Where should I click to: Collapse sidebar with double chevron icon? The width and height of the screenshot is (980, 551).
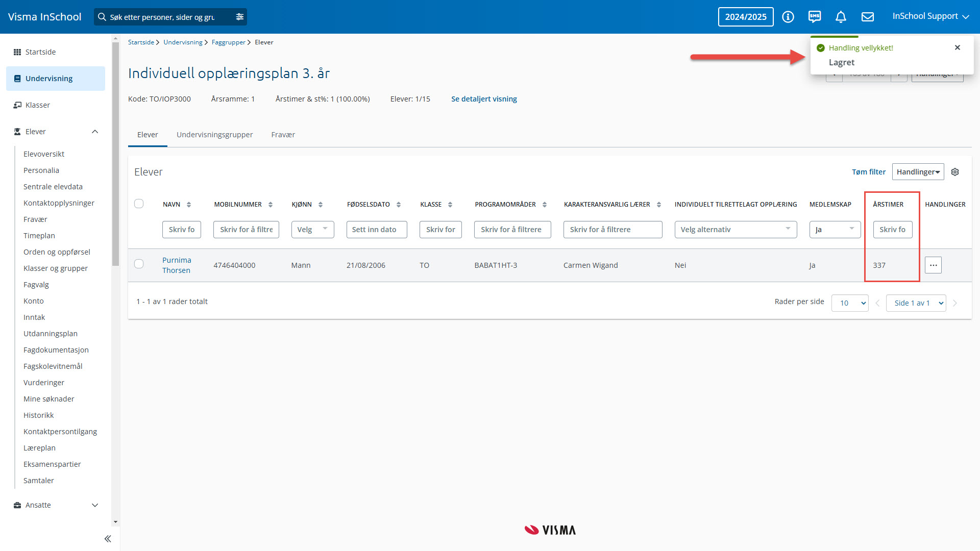coord(108,539)
